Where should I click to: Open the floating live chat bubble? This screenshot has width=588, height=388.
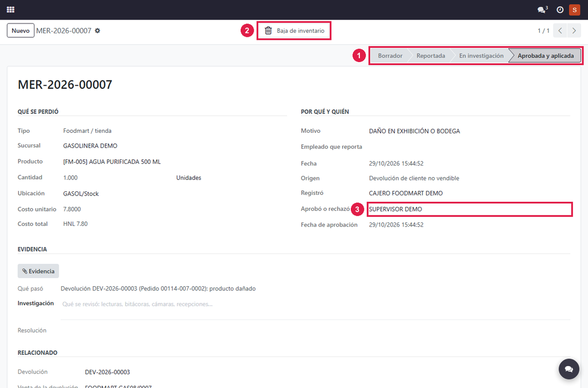pos(569,369)
